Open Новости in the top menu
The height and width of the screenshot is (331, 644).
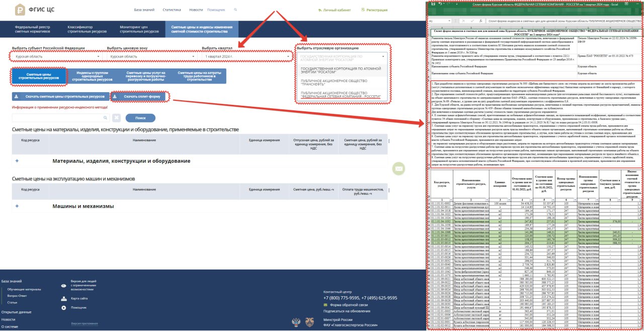click(196, 10)
